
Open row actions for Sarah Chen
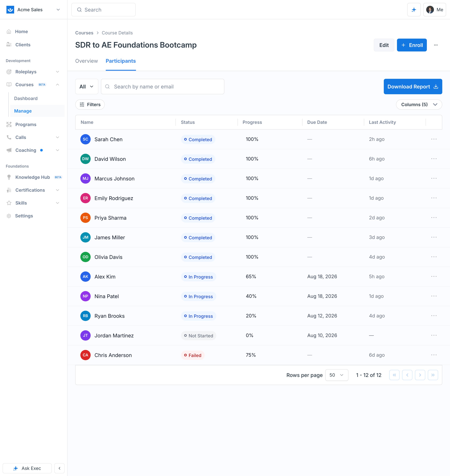pyautogui.click(x=434, y=139)
